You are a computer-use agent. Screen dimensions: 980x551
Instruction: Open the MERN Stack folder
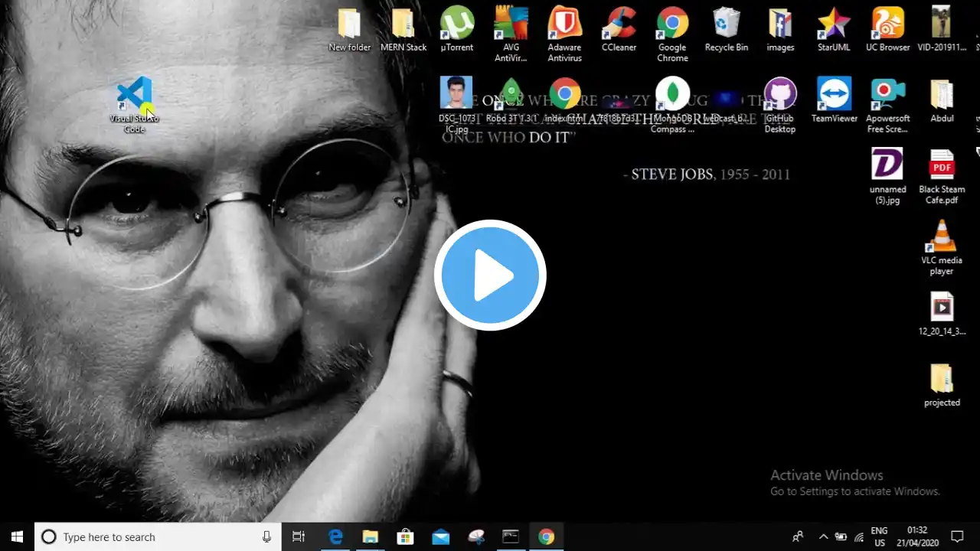click(403, 30)
